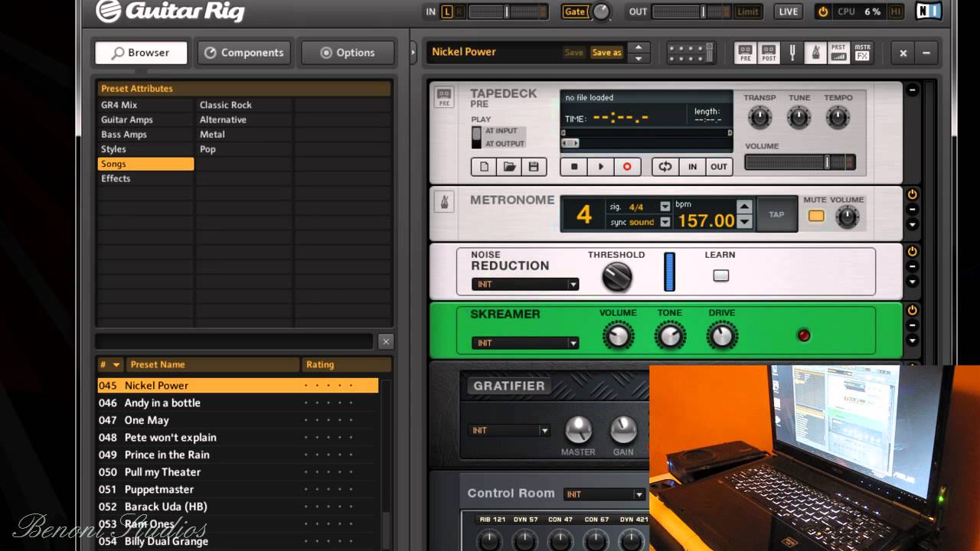Image resolution: width=980 pixels, height=551 pixels.
Task: Click the Native Instruments NI logo
Action: tap(929, 11)
